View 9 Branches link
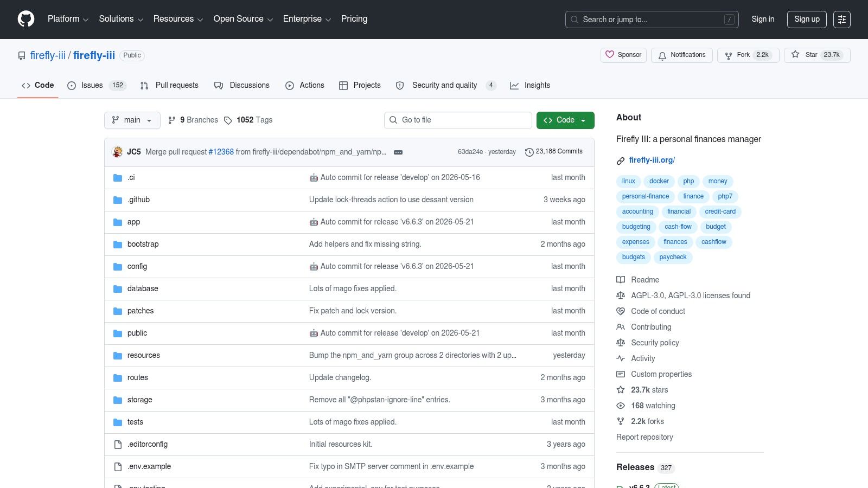This screenshot has width=868, height=488. [x=193, y=120]
